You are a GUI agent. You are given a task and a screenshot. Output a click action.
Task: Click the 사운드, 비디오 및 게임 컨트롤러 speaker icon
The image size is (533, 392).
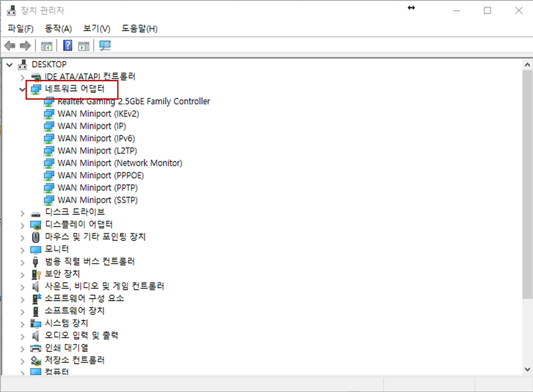click(36, 286)
